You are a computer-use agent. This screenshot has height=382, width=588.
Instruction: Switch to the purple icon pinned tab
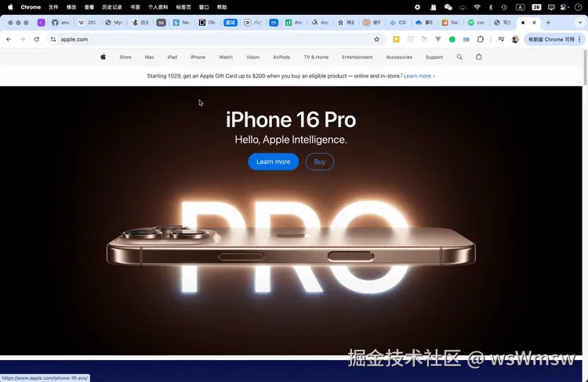click(x=42, y=23)
